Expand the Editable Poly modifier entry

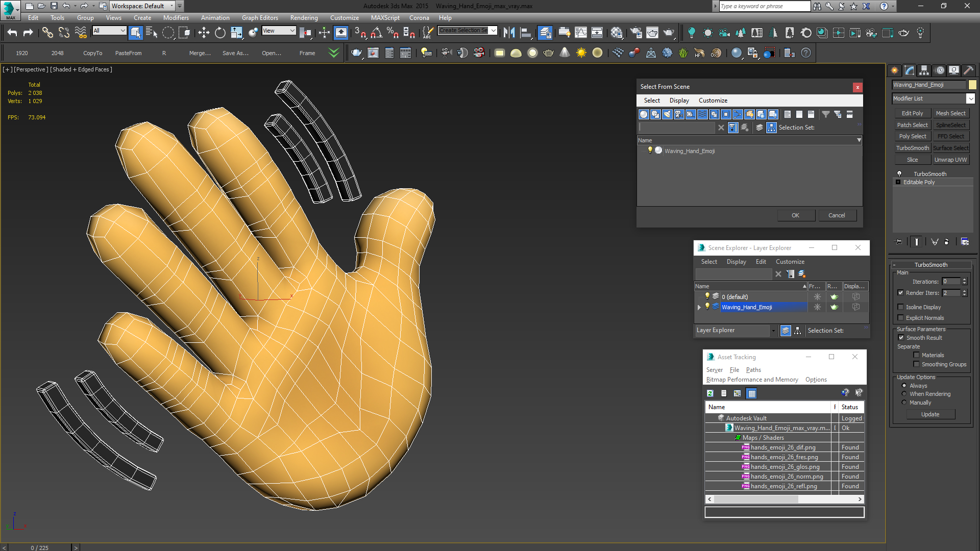(898, 182)
